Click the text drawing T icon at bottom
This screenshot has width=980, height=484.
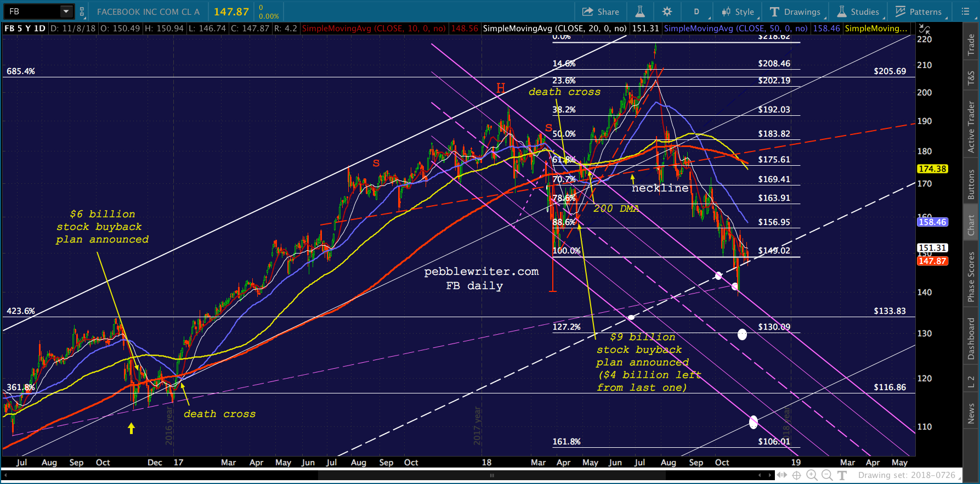(x=842, y=475)
